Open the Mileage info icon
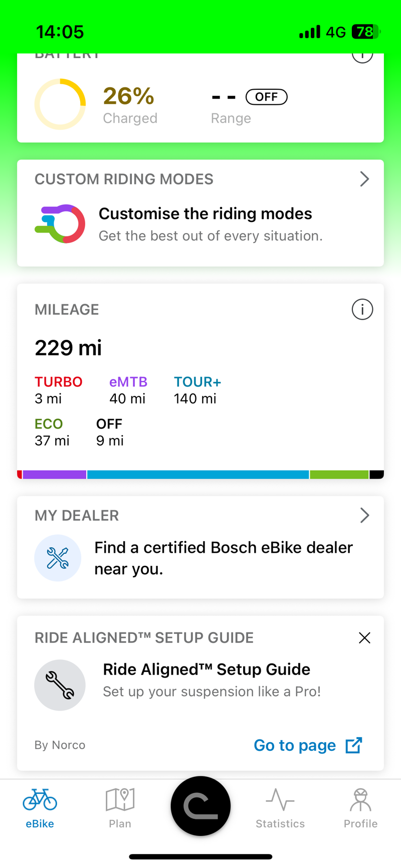Screen dimensions: 401x868 (x=362, y=310)
